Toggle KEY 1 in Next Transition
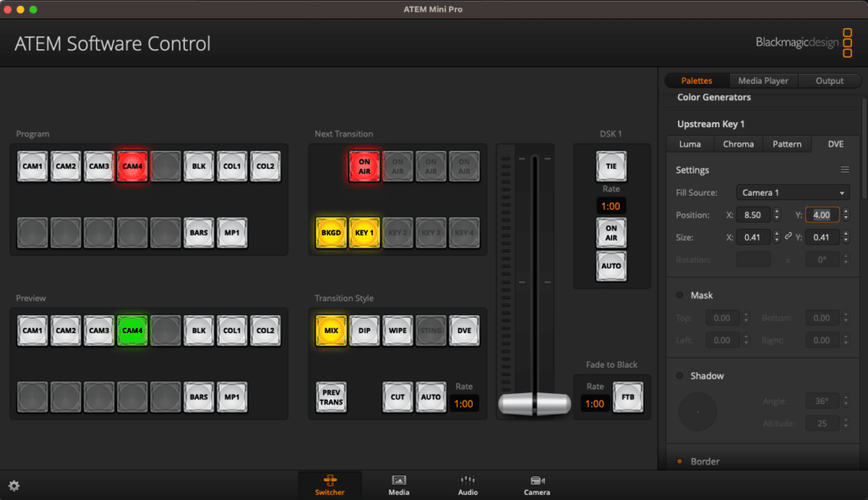Screen dimensions: 868x500 tap(364, 232)
